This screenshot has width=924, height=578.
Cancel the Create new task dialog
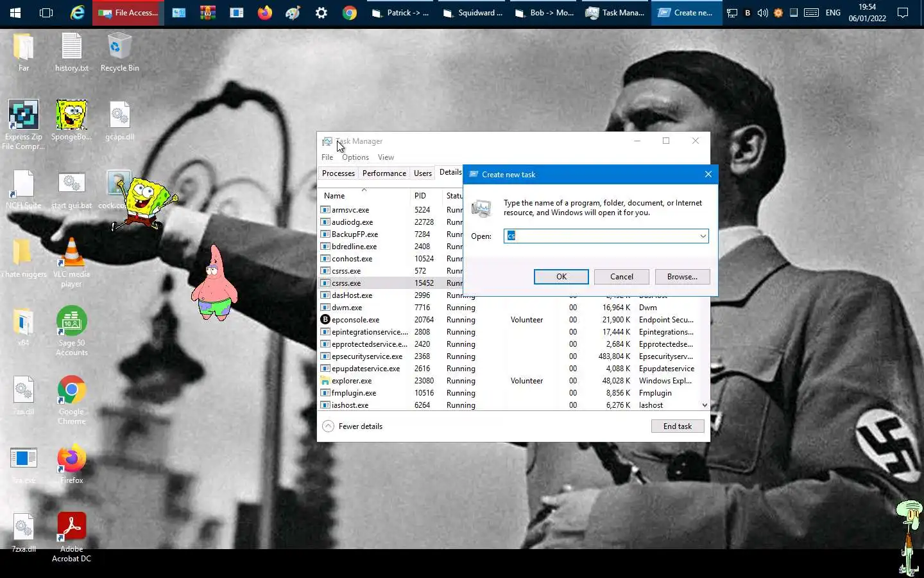pos(622,277)
